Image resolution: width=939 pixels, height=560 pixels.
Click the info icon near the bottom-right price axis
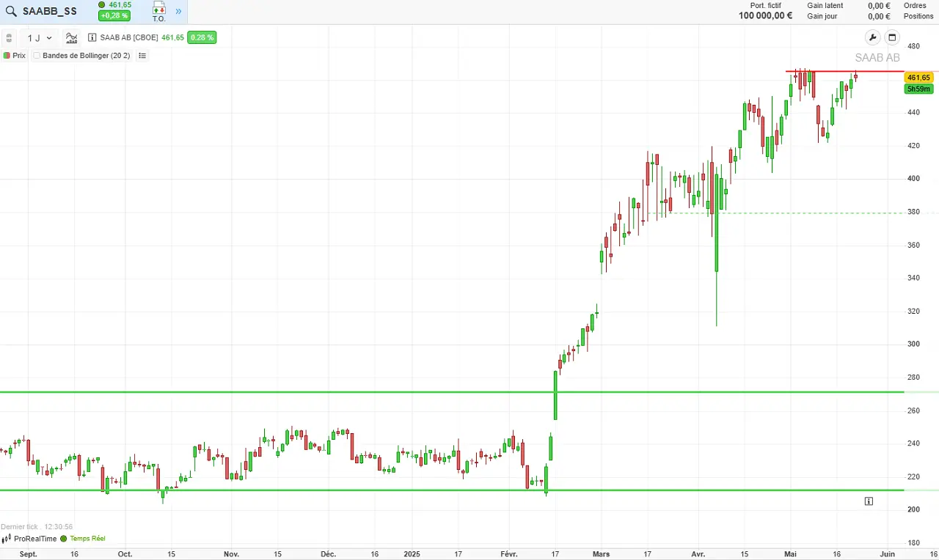pyautogui.click(x=869, y=501)
